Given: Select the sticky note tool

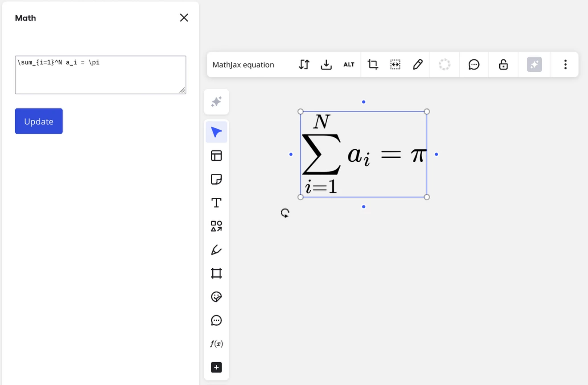Looking at the screenshot, I should (216, 179).
